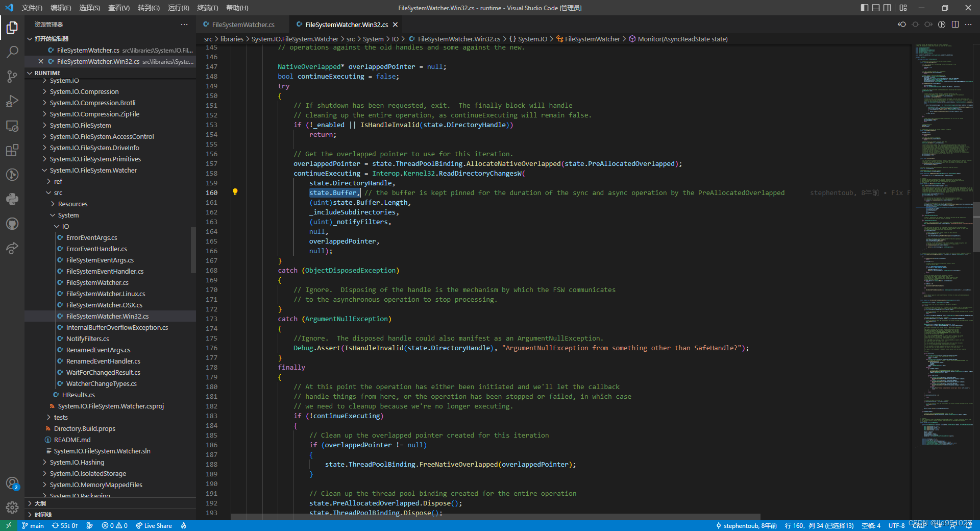Open Settings gear at the sidebar bottom

tap(12, 508)
